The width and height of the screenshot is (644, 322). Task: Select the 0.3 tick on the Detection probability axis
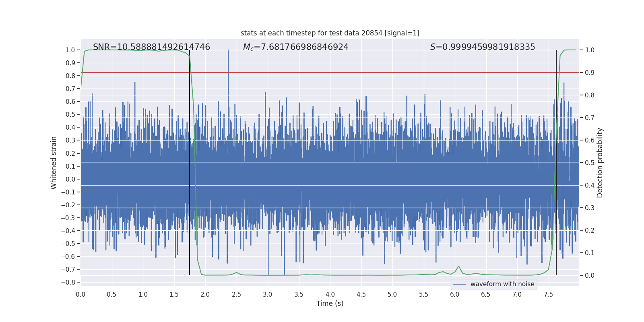click(x=590, y=208)
